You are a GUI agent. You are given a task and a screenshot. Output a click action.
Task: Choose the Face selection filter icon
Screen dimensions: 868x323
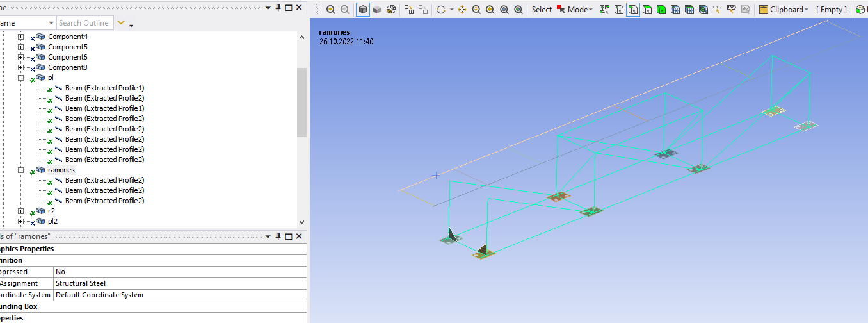point(647,10)
